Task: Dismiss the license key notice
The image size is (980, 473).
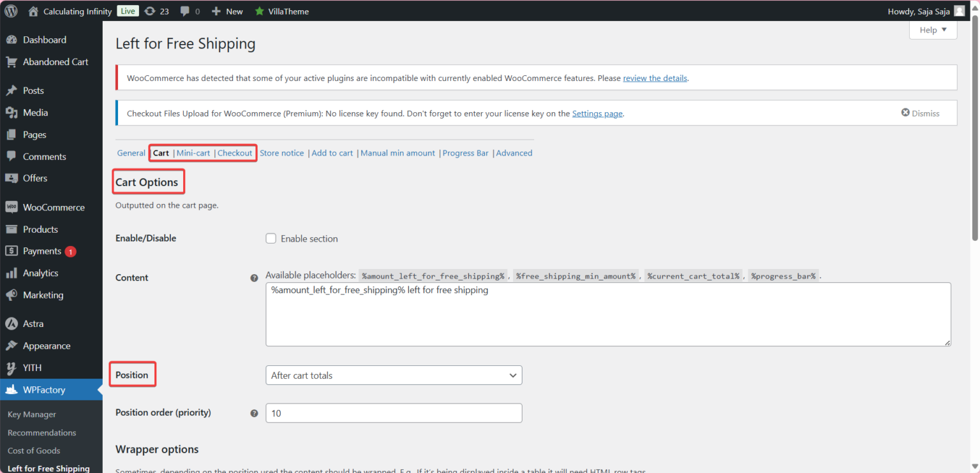Action: click(x=921, y=113)
